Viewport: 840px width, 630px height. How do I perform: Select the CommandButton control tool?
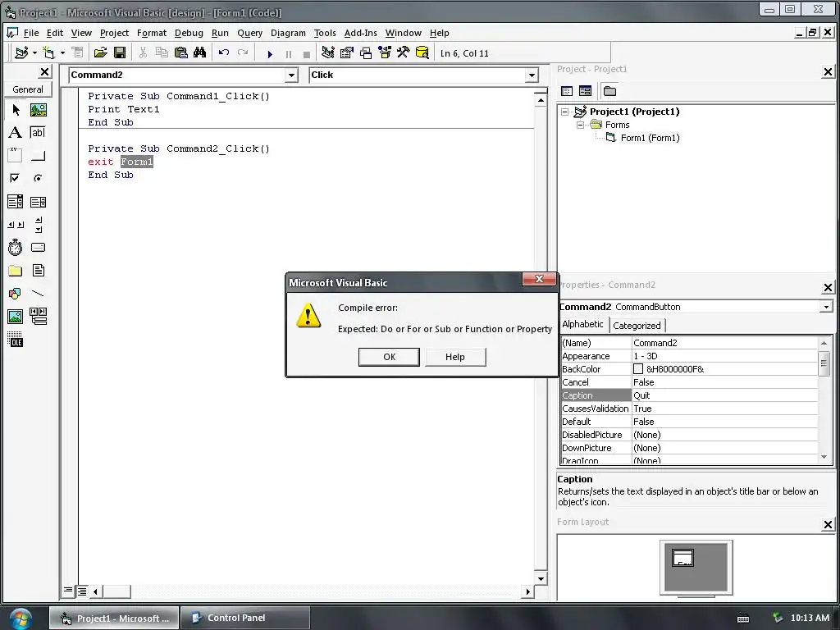pyautogui.click(x=38, y=155)
